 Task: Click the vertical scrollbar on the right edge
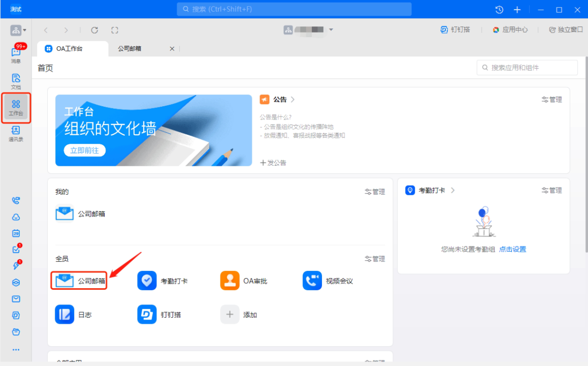[x=586, y=152]
